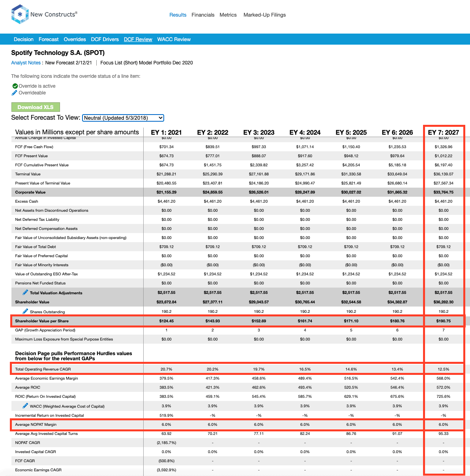Select DCF Review in navigation bar
The image size is (470, 476).
pyautogui.click(x=138, y=40)
